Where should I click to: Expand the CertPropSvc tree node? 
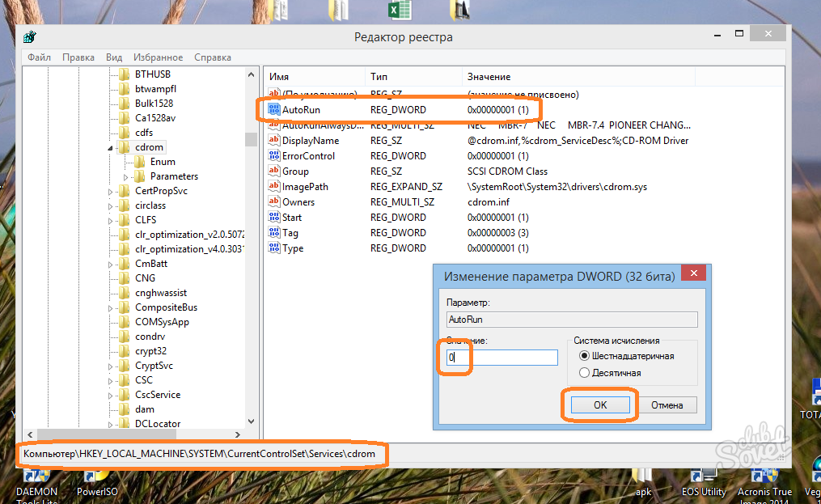click(x=111, y=192)
